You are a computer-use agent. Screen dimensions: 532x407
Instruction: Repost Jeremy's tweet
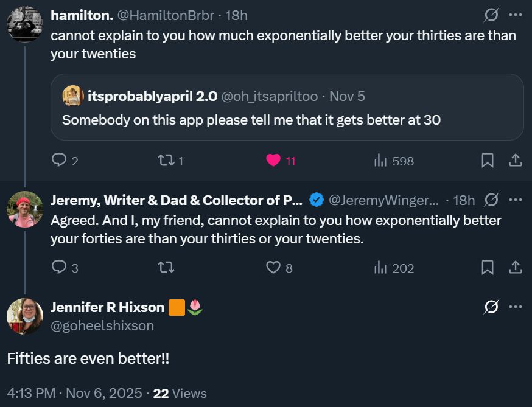click(165, 267)
